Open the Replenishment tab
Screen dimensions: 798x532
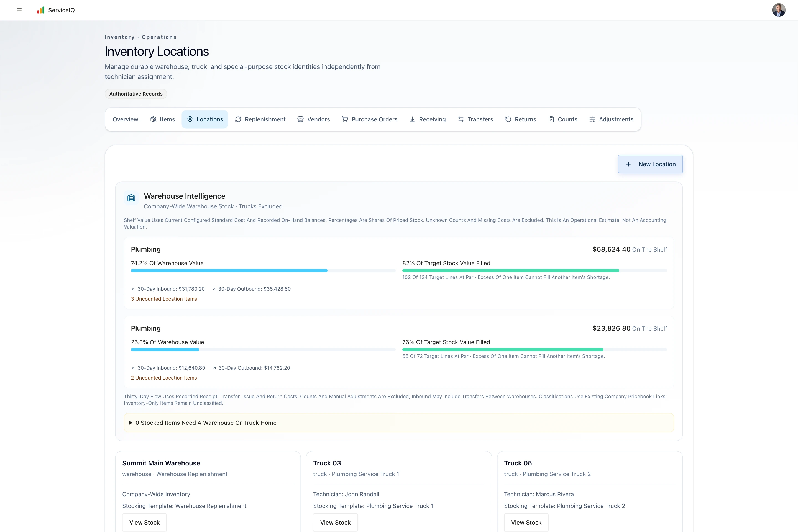click(260, 119)
